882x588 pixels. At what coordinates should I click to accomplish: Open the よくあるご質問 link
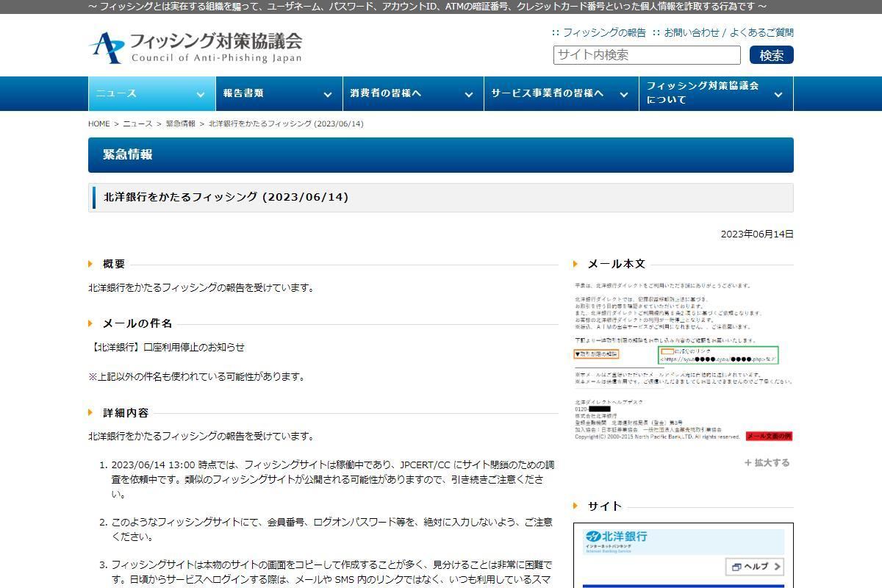[761, 32]
